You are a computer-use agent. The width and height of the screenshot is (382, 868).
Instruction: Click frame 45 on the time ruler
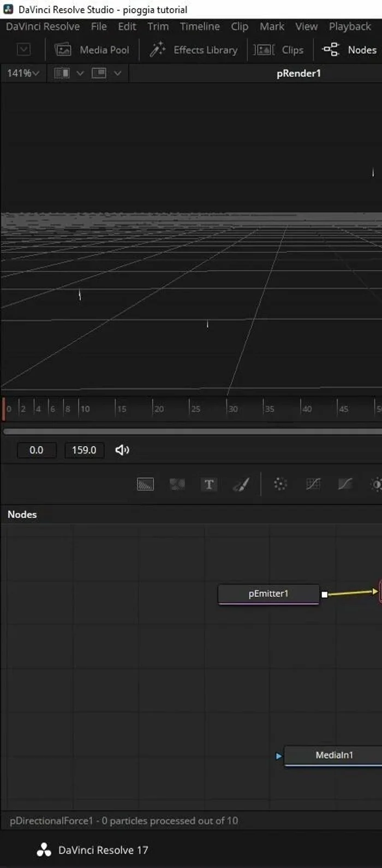coord(343,408)
